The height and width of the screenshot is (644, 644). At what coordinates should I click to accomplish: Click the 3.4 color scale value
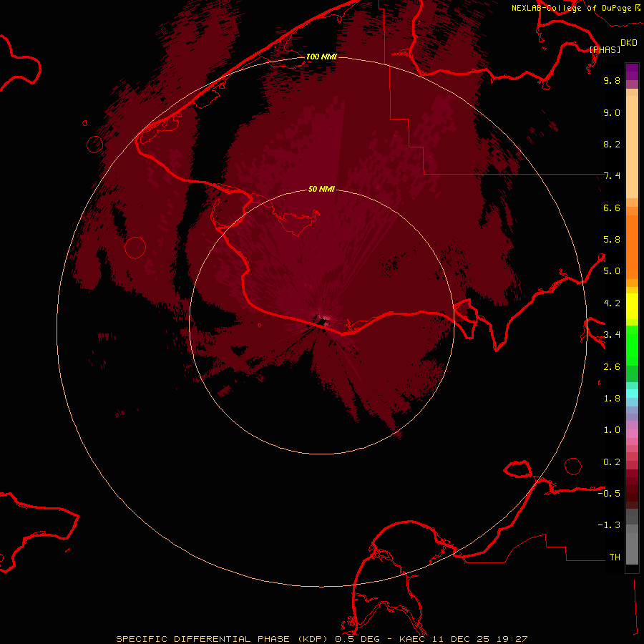pos(612,335)
